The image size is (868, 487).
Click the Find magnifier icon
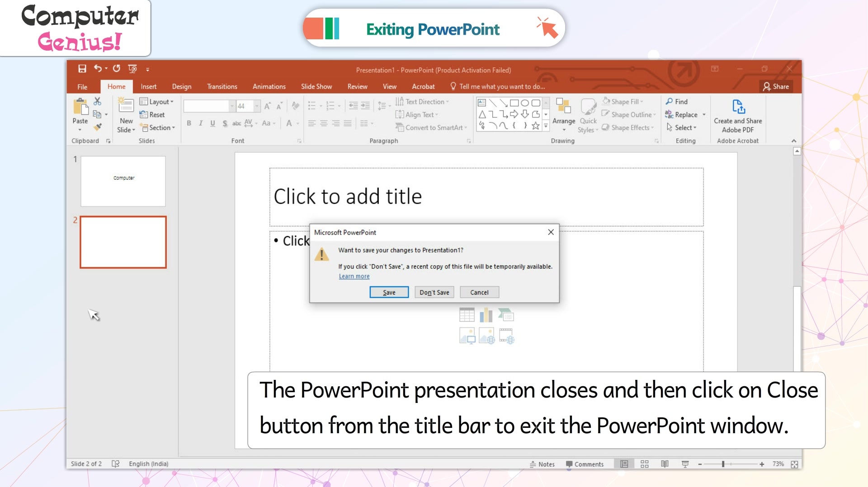point(670,102)
